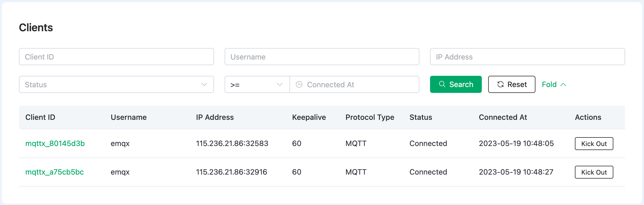644x205 pixels.
Task: Open client mqttx_a75cb5bc details
Action: 54,172
